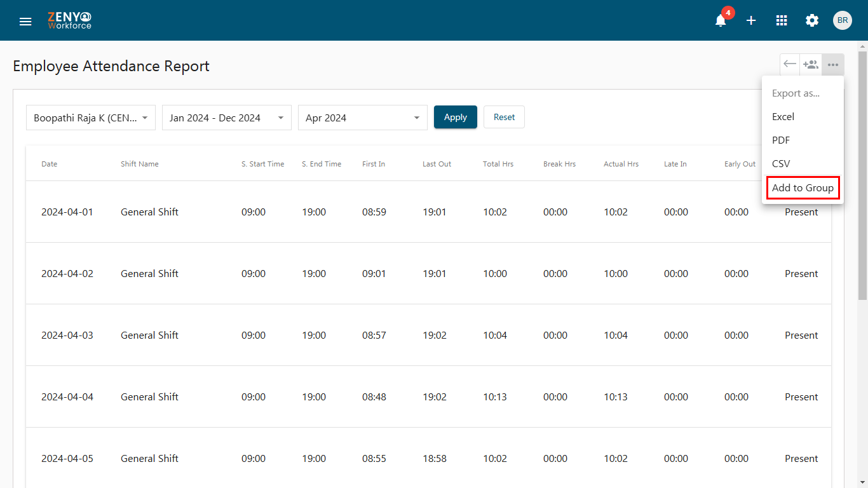The width and height of the screenshot is (868, 488).
Task: Click the plus quick-add icon
Action: pyautogui.click(x=751, y=20)
